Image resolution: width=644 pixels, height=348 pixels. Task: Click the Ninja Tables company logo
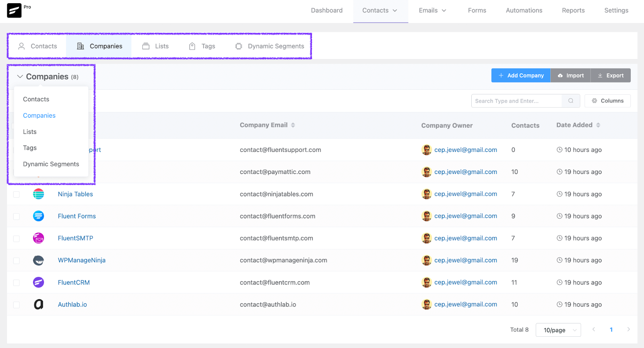tap(39, 194)
